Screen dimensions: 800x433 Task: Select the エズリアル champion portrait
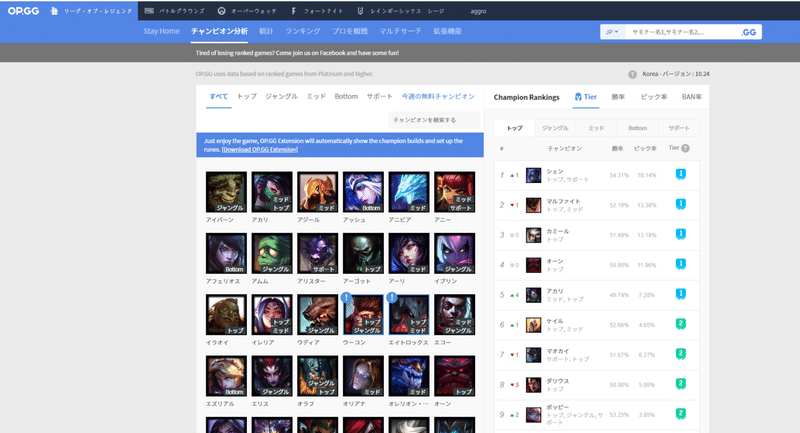pos(226,376)
